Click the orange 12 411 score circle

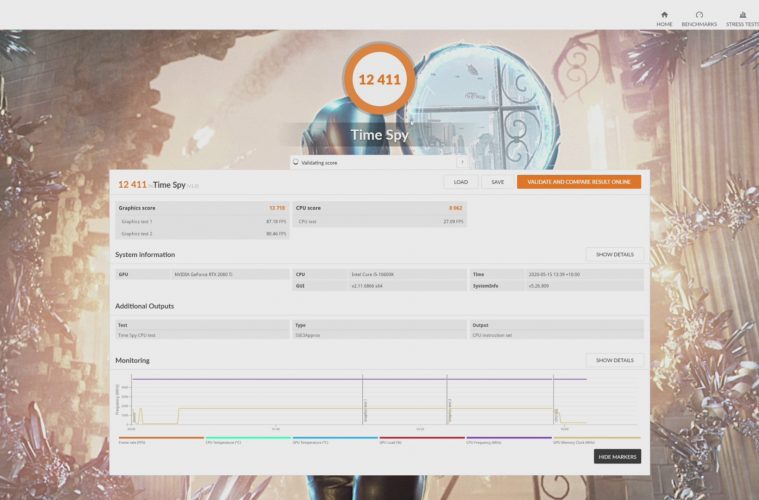pos(379,79)
